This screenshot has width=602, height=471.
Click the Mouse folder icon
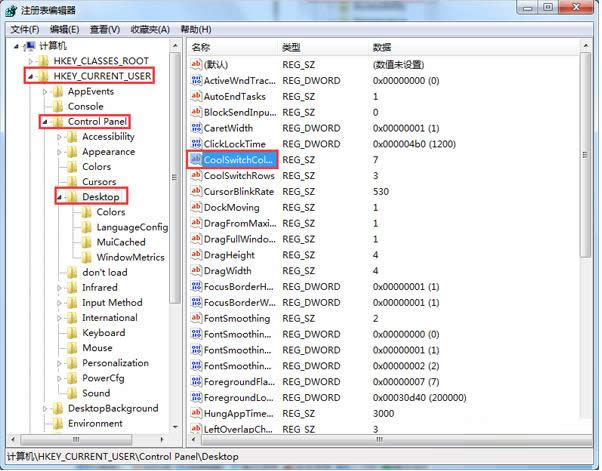click(x=72, y=348)
